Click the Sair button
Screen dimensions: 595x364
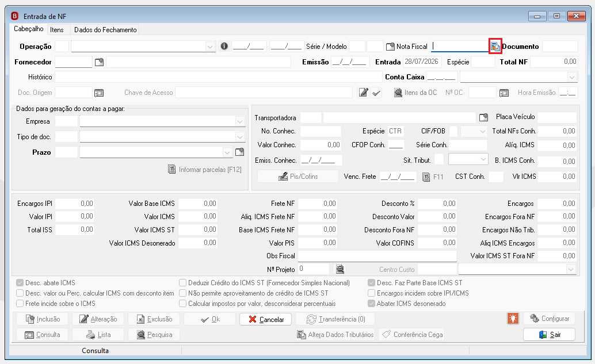click(549, 335)
